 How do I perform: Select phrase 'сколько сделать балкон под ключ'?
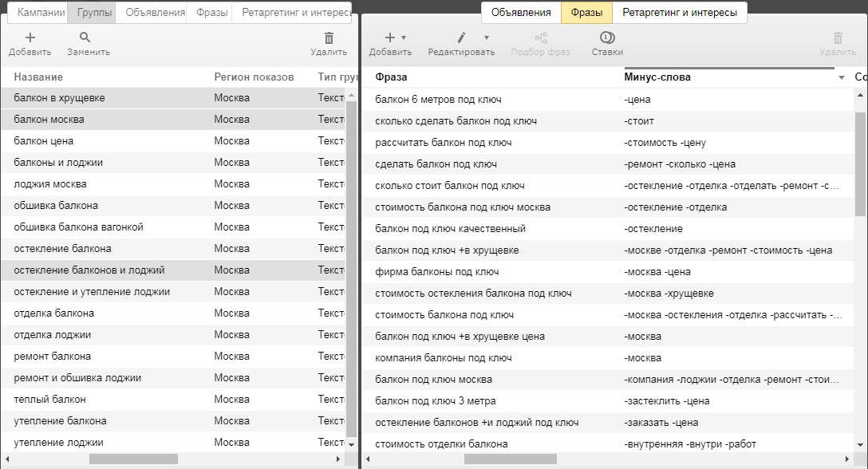[456, 121]
